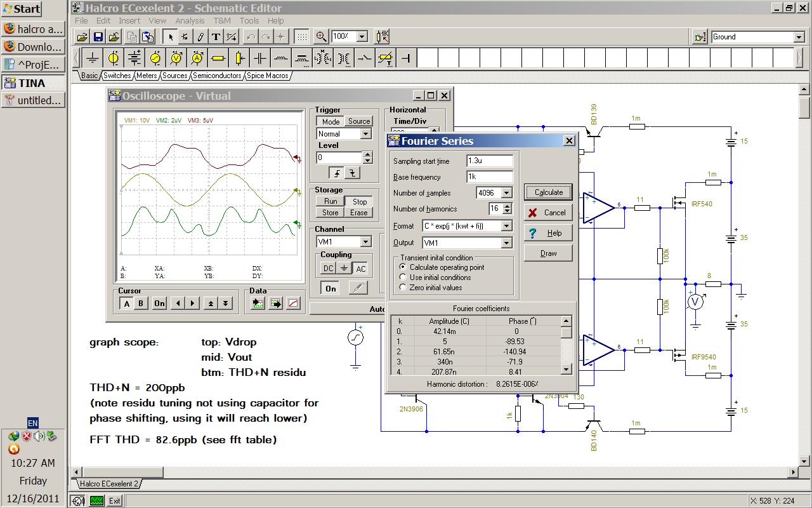
Task: Click the Draw button
Action: pos(549,253)
